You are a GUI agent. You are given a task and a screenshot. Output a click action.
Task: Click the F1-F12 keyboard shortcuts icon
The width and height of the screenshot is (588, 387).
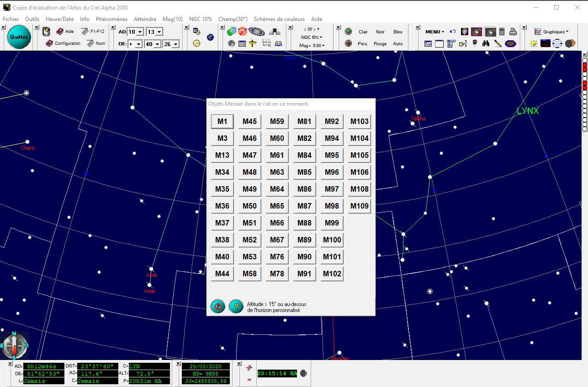pyautogui.click(x=93, y=32)
